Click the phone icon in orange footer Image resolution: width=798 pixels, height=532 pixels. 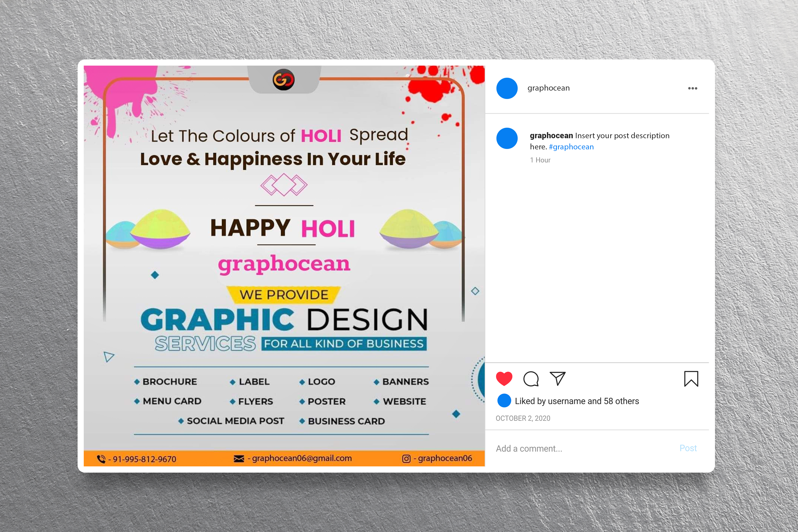101,459
